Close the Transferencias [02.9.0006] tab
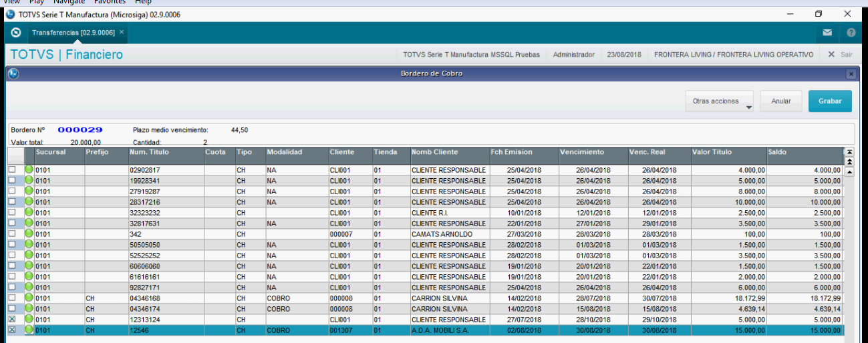 coord(122,32)
